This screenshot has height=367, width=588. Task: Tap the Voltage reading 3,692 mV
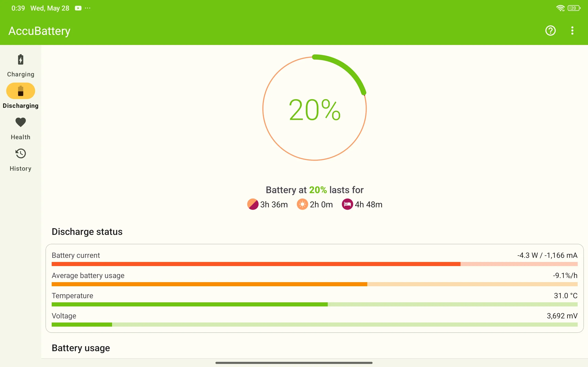tap(562, 316)
